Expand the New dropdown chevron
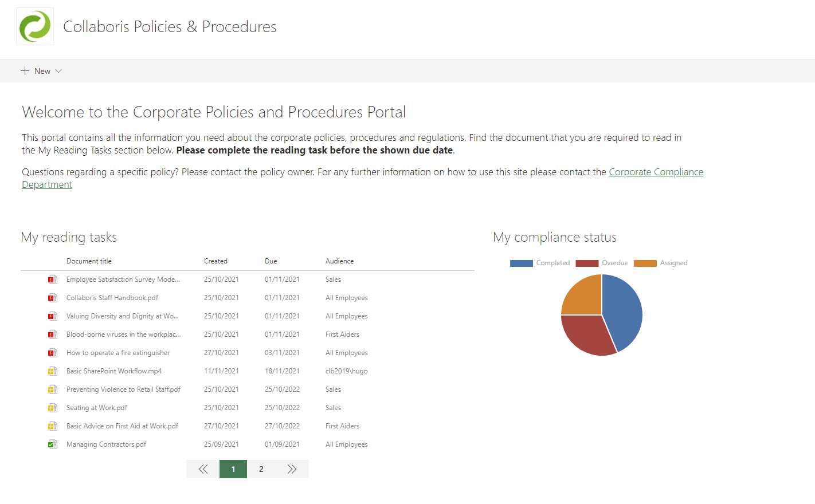This screenshot has height=504, width=815. tap(58, 71)
